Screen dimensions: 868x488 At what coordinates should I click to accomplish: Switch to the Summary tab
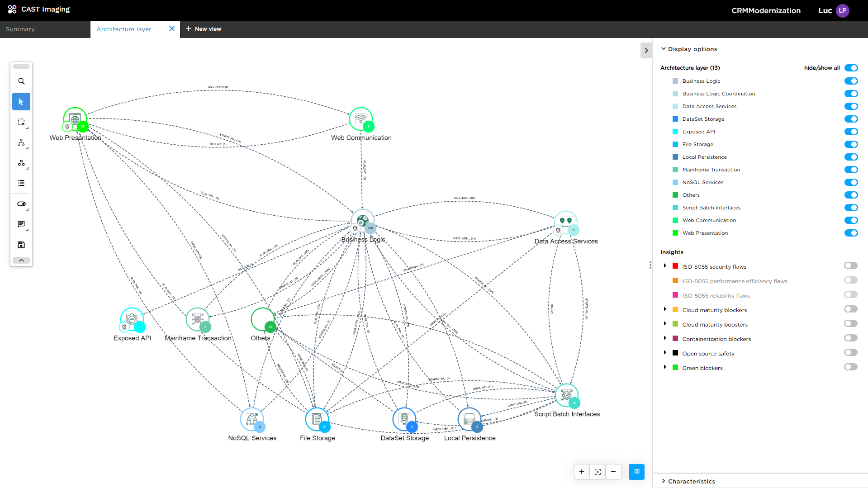[20, 29]
